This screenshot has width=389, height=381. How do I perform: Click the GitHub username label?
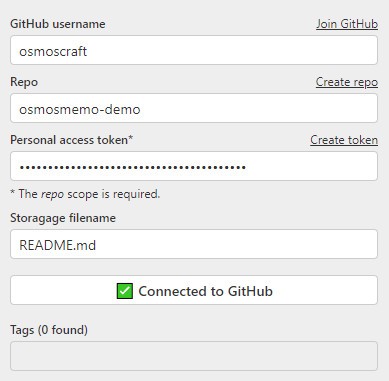coord(58,24)
